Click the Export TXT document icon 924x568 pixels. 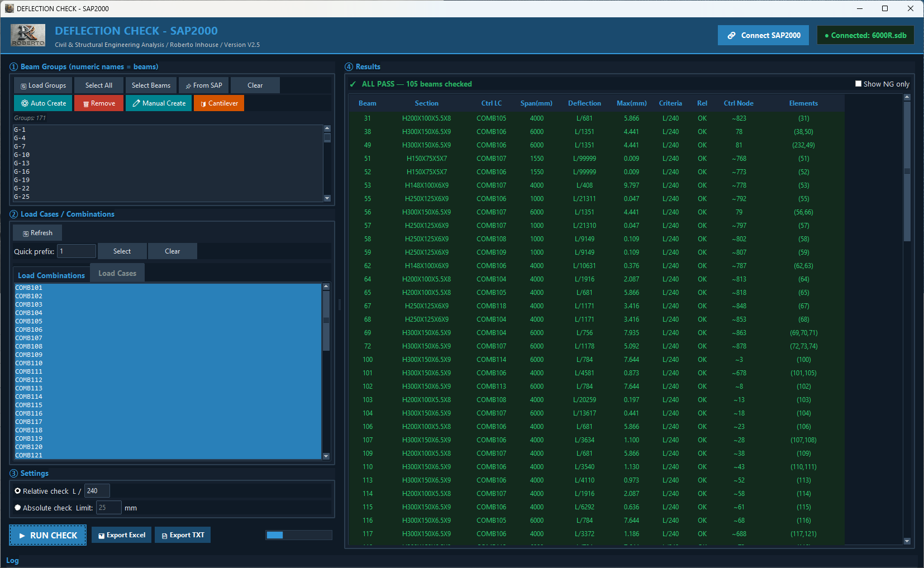(164, 536)
